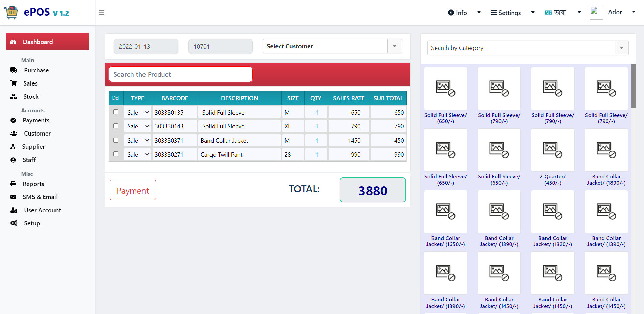Click the Sales cart icon

14,83
